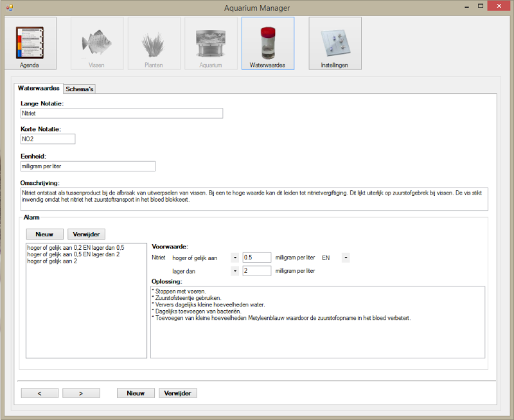Click Verwijder button in Alarm group
This screenshot has width=514, height=420.
point(86,234)
